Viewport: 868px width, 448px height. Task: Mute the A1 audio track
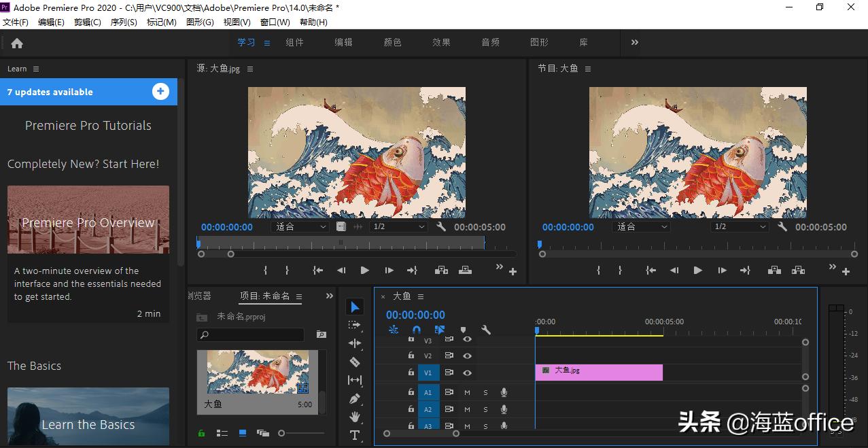[467, 392]
